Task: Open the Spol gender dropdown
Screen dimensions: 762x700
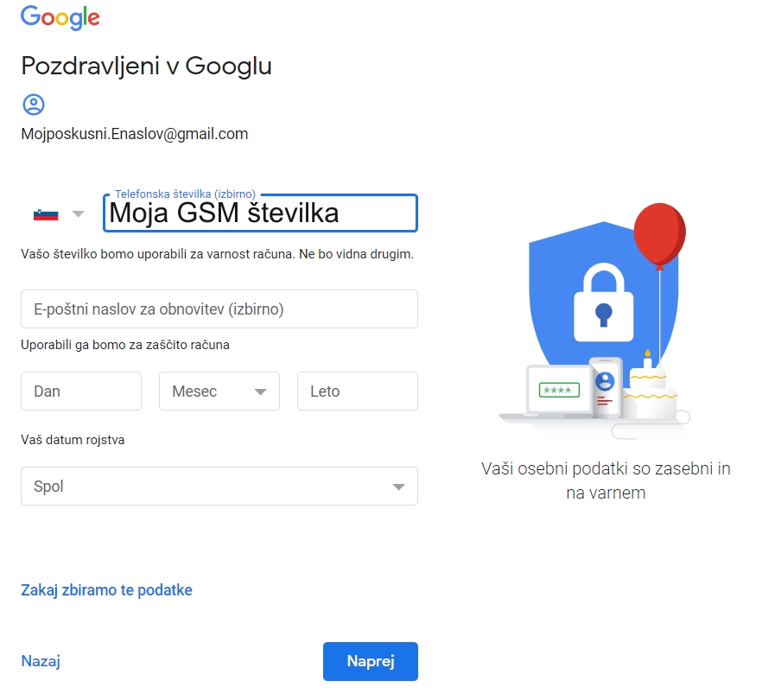Action: [219, 487]
